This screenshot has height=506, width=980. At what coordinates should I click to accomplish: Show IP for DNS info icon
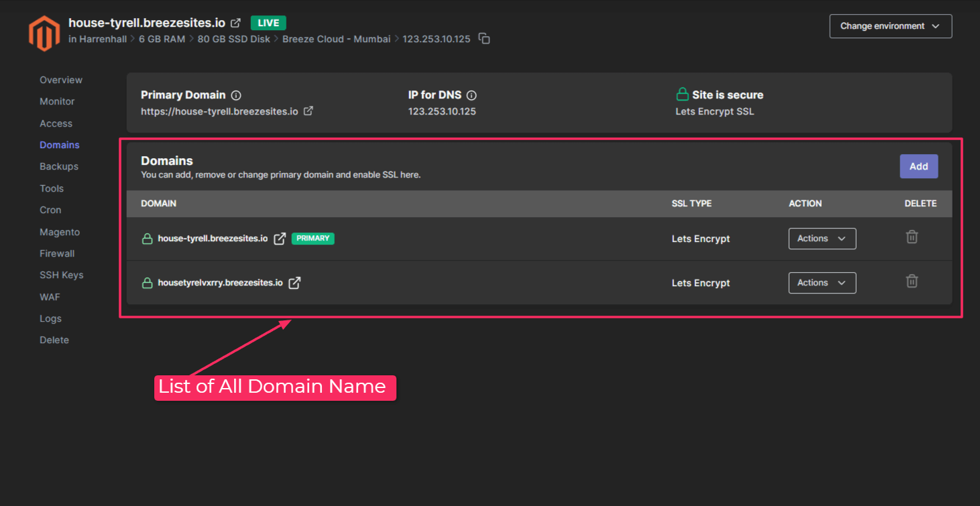[472, 95]
